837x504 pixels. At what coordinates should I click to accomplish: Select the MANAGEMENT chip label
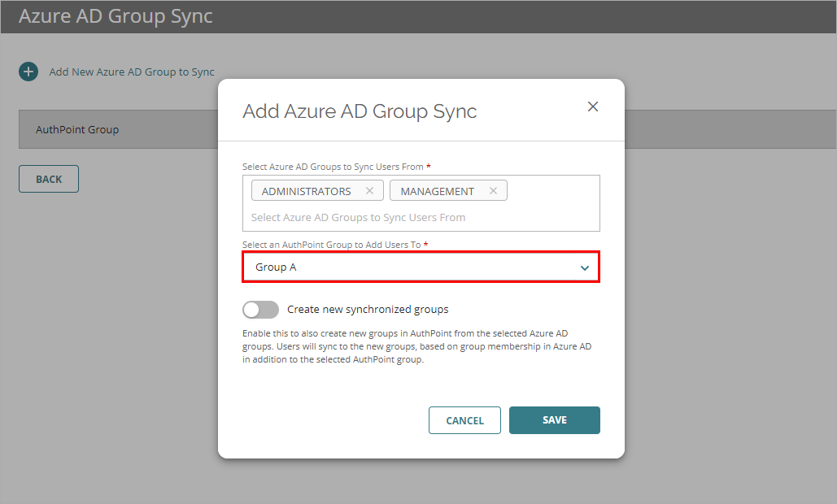438,191
